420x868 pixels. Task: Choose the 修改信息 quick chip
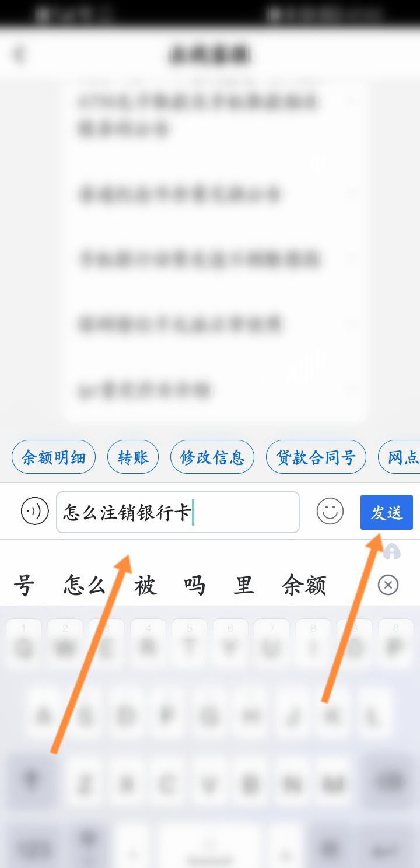coord(212,457)
